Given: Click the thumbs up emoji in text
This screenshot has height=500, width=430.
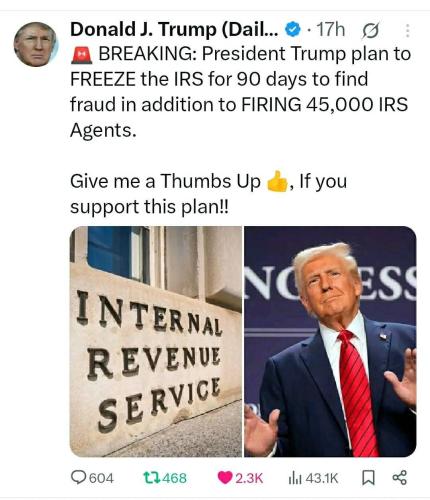Looking at the screenshot, I should (277, 182).
